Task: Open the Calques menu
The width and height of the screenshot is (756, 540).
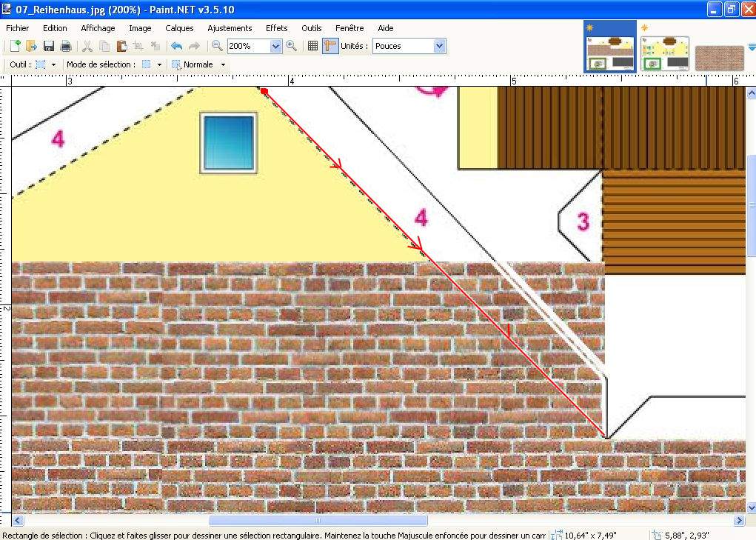Action: coord(179,28)
